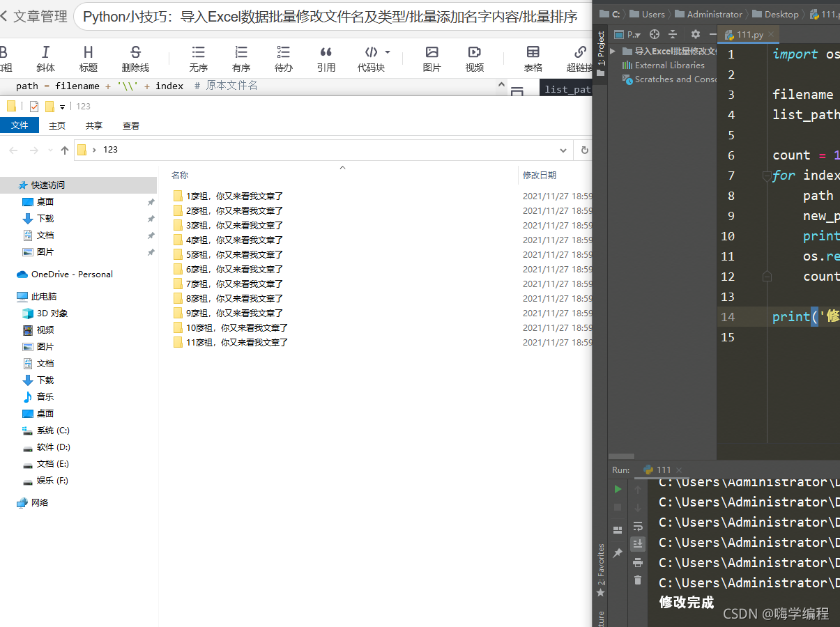
Task: Apply strikethrough (删除线) formatting
Action: 135,59
